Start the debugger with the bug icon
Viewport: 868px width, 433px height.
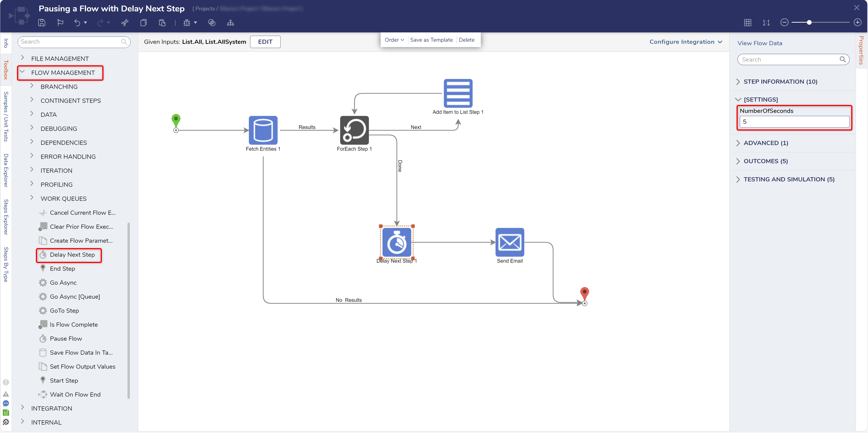coord(187,23)
